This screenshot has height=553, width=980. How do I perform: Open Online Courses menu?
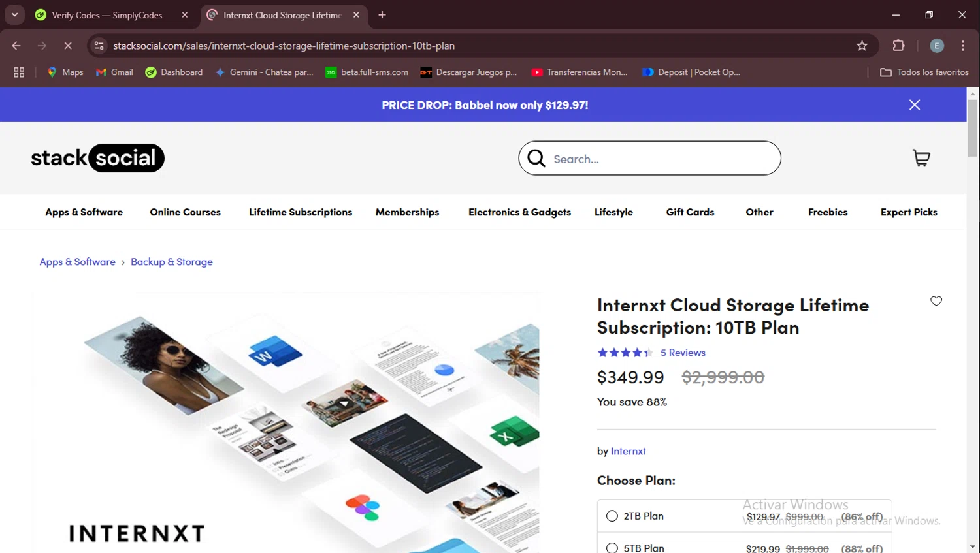point(186,212)
